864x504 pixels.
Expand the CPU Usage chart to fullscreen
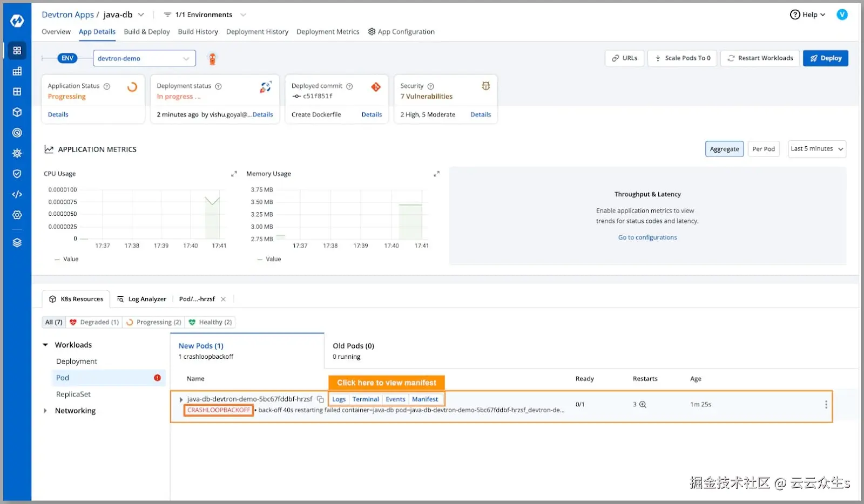pos(234,174)
